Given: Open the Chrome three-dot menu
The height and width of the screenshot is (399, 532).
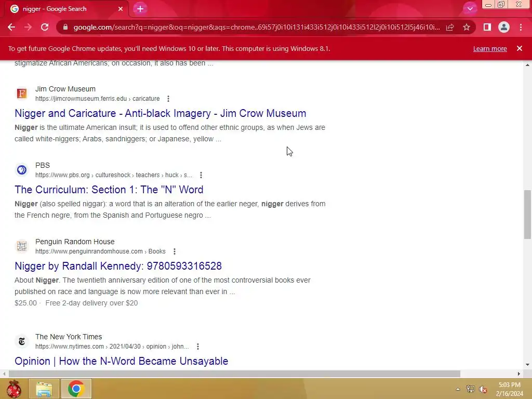Looking at the screenshot, I should coord(521,27).
